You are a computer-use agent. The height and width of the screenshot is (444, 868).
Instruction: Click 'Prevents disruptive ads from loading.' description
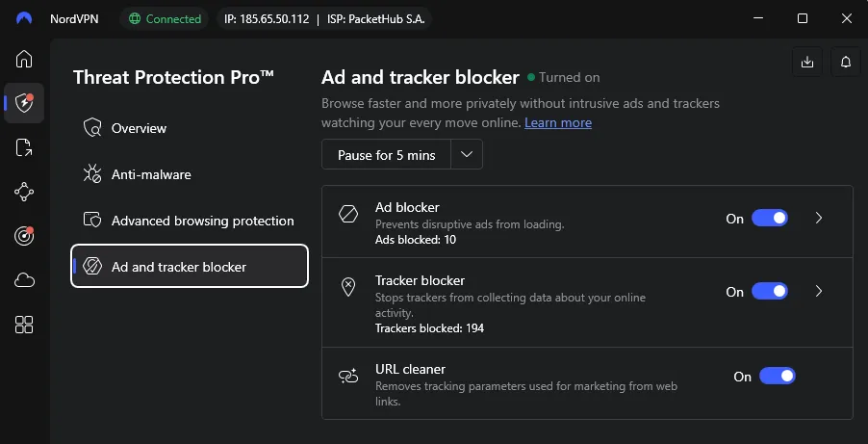(x=470, y=224)
